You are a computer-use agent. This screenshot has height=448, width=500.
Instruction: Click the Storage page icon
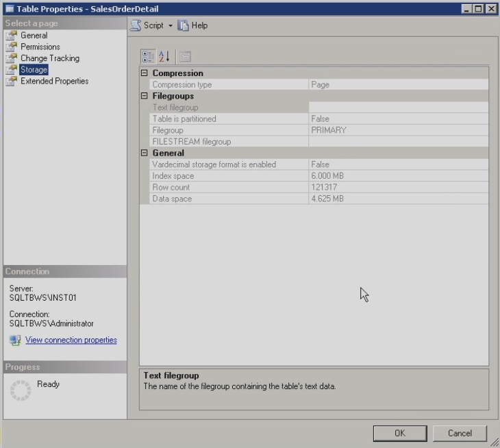(x=12, y=69)
